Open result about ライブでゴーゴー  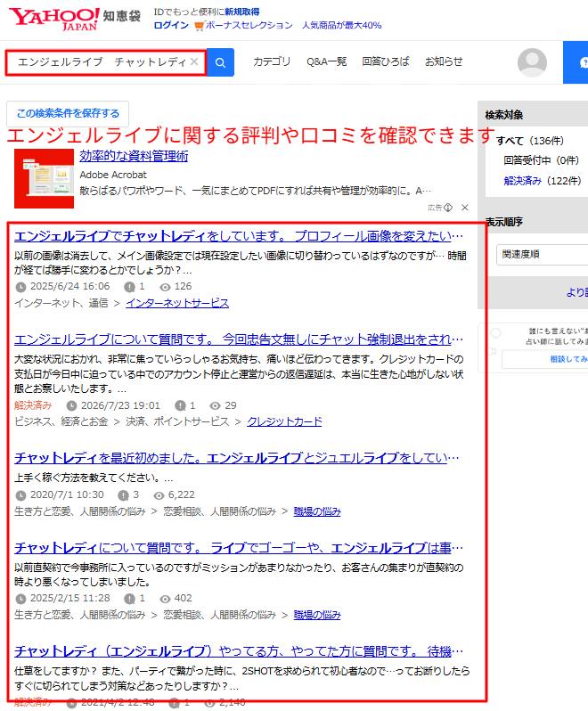click(239, 548)
